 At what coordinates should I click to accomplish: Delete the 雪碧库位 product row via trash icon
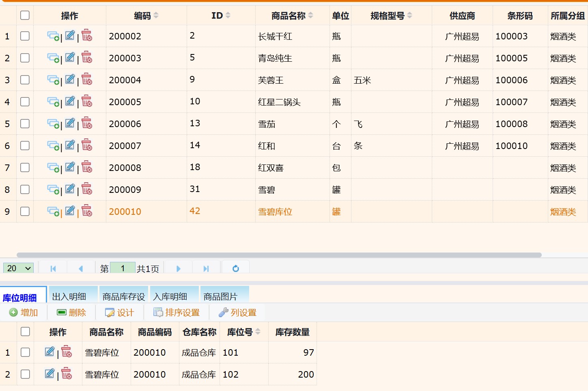pyautogui.click(x=87, y=211)
